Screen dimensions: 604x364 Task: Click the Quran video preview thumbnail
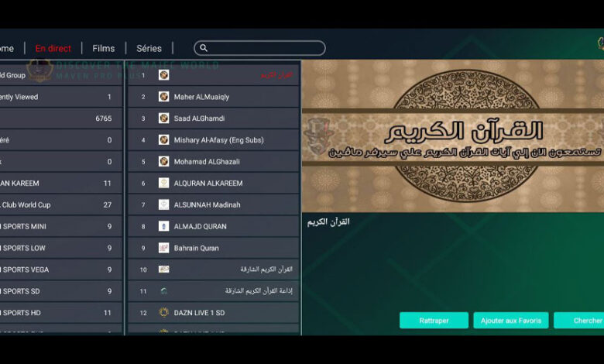(452, 136)
